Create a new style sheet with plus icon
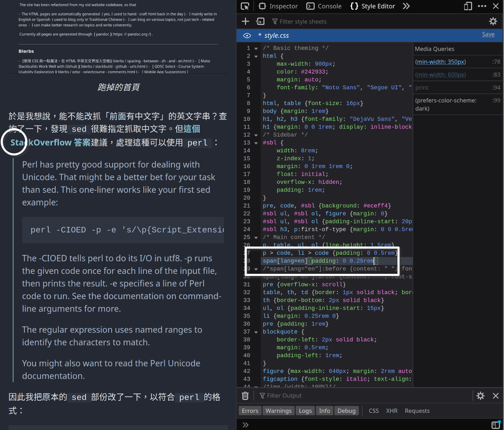The width and height of the screenshot is (504, 430). pyautogui.click(x=245, y=21)
